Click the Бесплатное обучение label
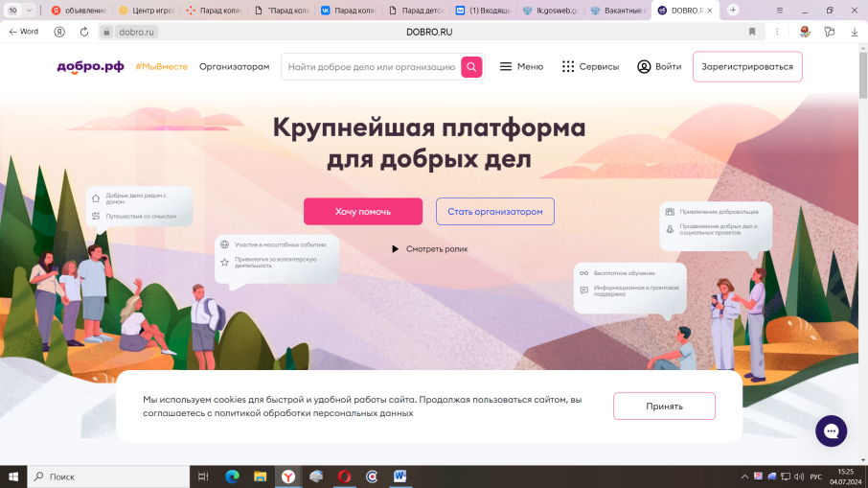Screen dimensions: 868x488 [624, 273]
